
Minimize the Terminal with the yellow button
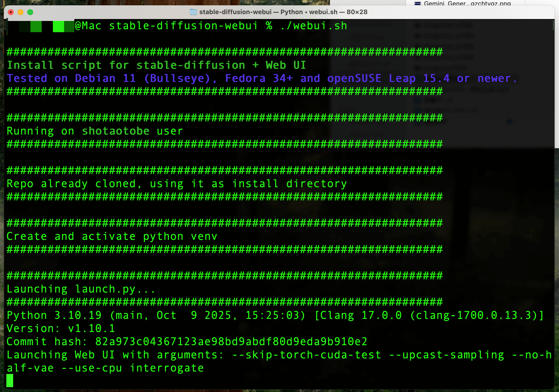[x=20, y=12]
